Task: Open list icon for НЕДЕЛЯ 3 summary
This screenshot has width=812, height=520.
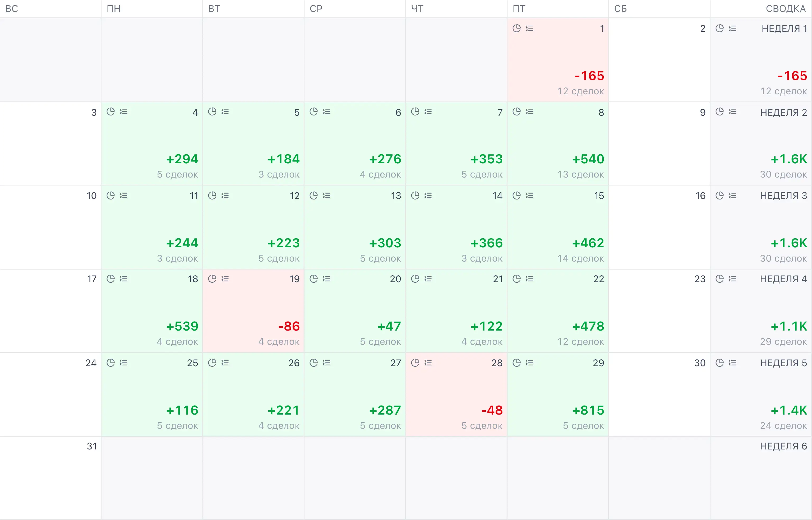Action: [x=732, y=195]
